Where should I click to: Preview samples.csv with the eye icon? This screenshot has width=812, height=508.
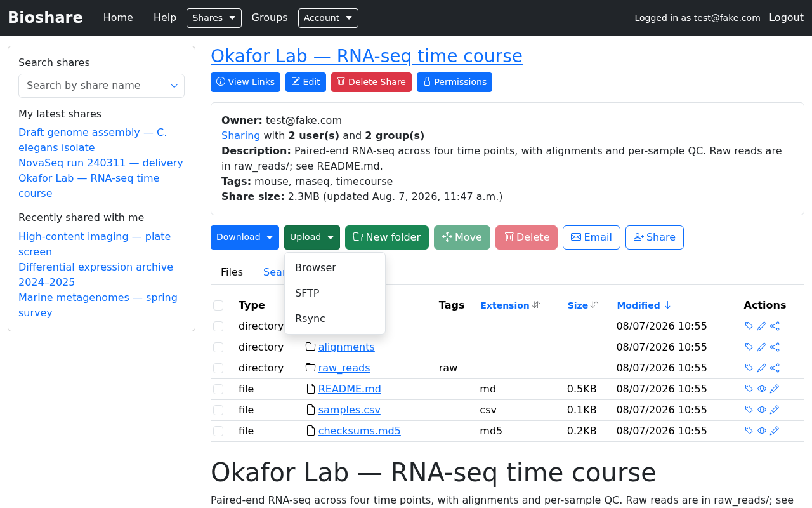(x=762, y=410)
